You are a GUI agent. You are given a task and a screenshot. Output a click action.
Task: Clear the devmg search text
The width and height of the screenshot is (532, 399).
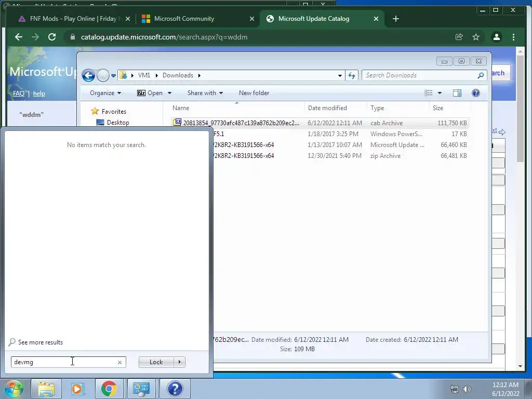[x=119, y=362]
